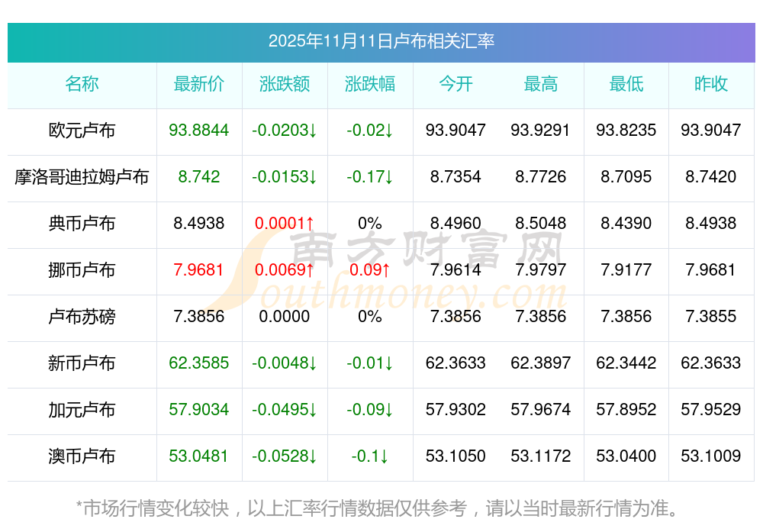Select the 典币卢布 row name

click(x=82, y=224)
